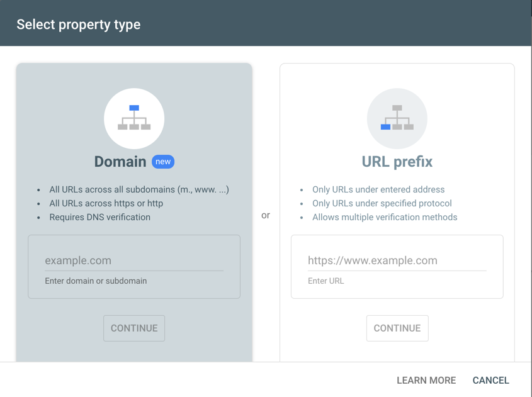Click the circular icon above Domain heading
The width and height of the screenshot is (532, 397).
pos(134,118)
